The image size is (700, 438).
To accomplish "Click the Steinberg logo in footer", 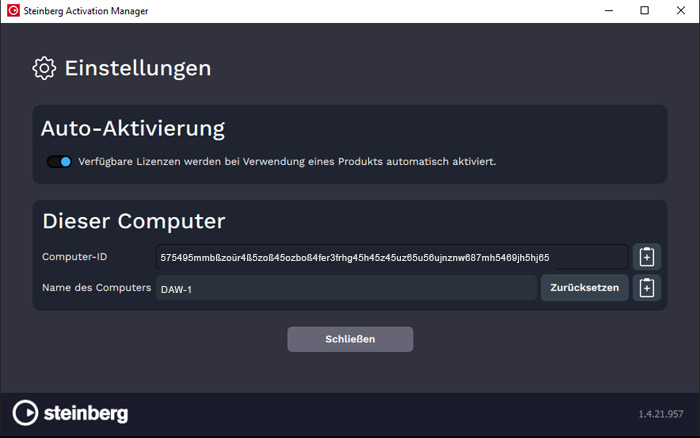I will [70, 413].
